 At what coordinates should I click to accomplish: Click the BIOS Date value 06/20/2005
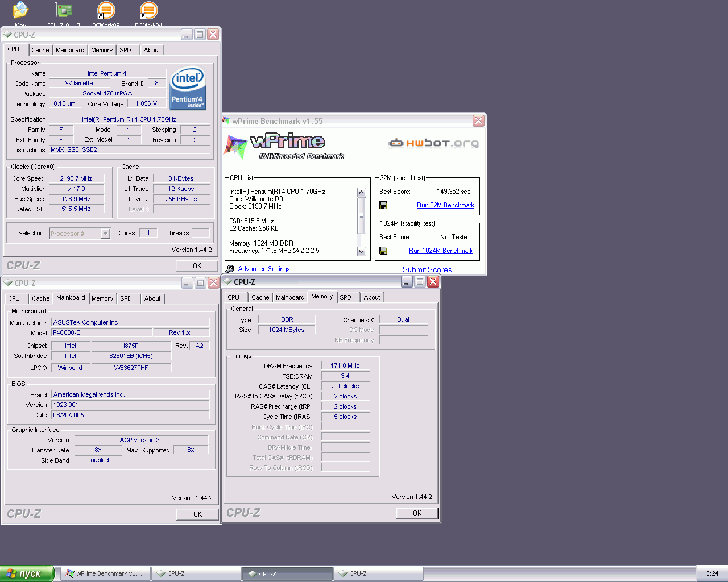[x=130, y=415]
